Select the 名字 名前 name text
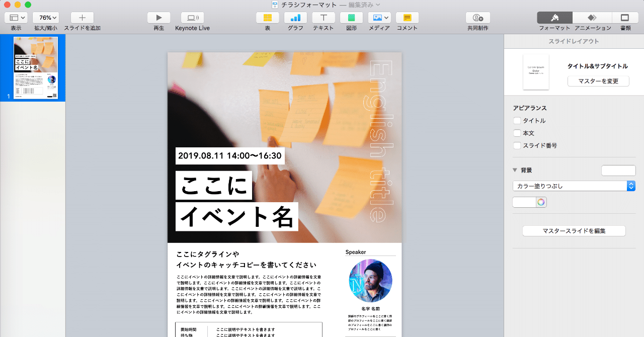The height and width of the screenshot is (337, 644). coord(371,309)
